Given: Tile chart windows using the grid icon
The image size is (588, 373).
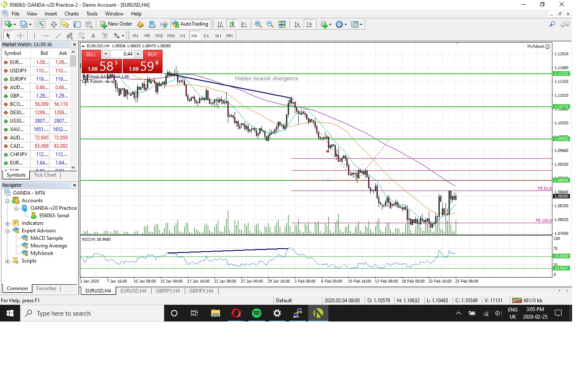Looking at the screenshot, I should [x=282, y=24].
